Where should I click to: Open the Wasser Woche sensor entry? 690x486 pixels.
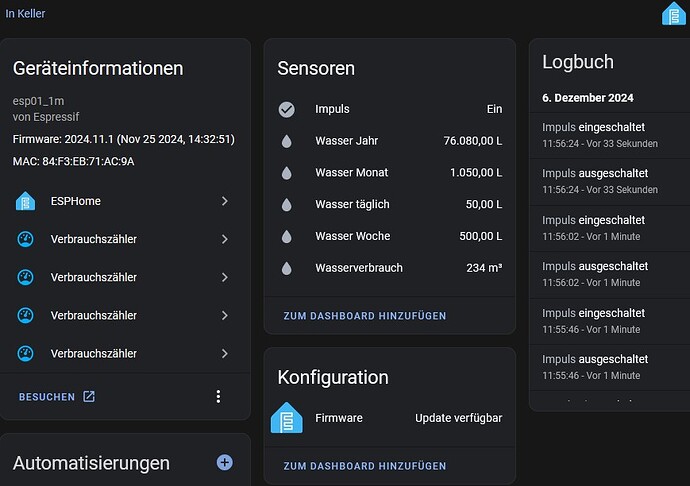click(x=390, y=236)
